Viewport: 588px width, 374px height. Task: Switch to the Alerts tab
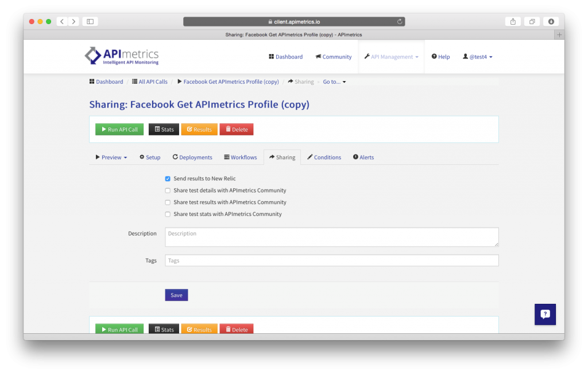[363, 157]
